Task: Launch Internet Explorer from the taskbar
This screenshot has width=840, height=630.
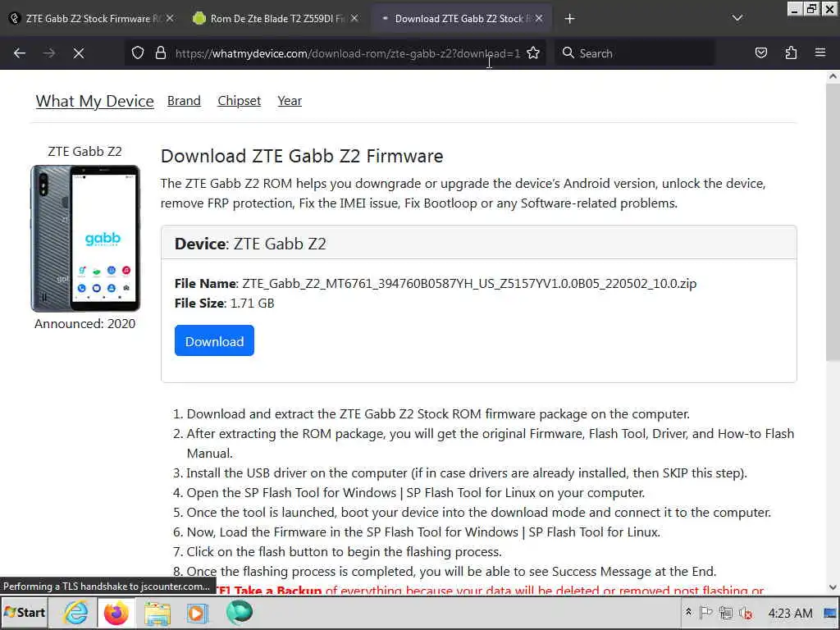Action: coord(75,612)
